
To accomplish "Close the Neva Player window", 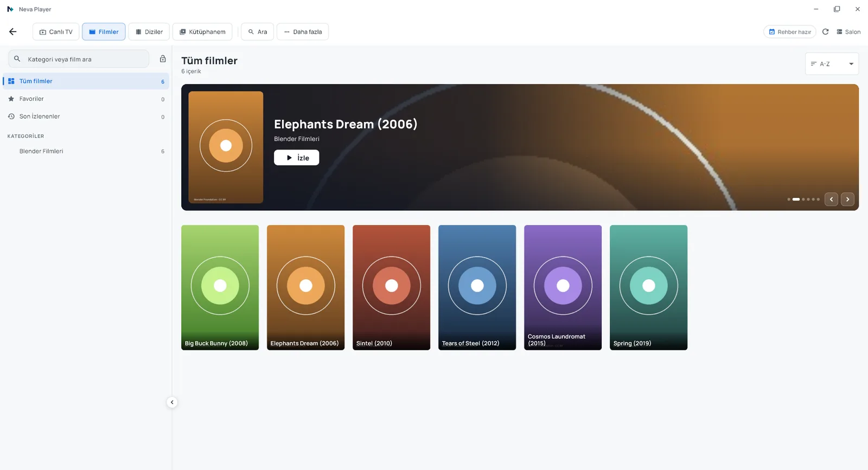I will pyautogui.click(x=857, y=9).
